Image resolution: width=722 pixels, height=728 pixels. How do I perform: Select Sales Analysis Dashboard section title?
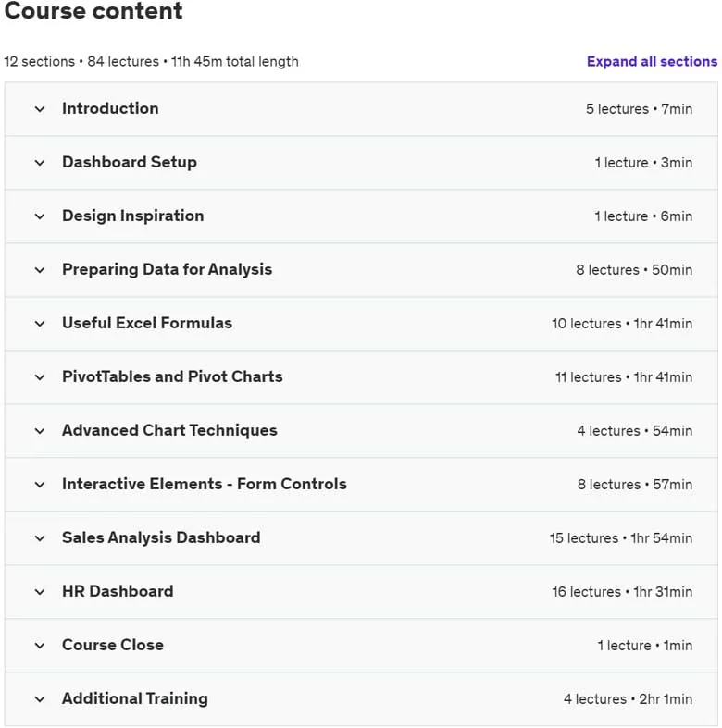click(x=161, y=537)
